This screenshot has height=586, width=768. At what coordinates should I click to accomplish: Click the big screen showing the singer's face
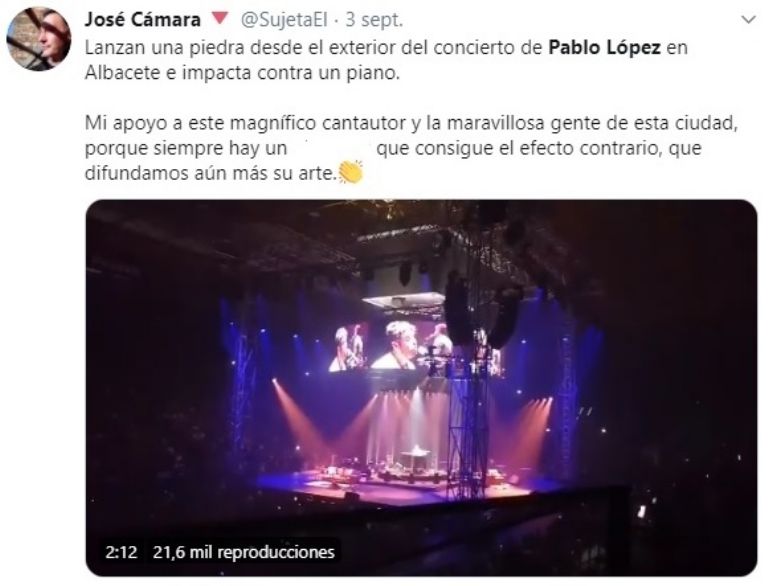click(x=397, y=344)
